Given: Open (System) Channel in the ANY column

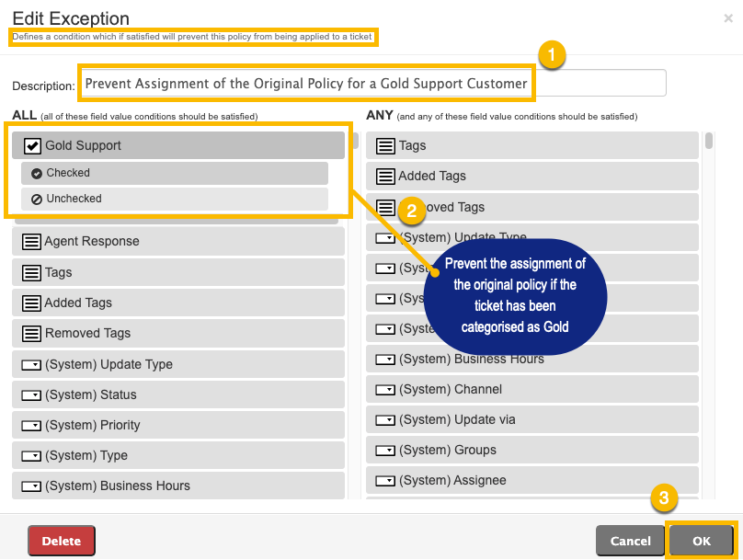Looking at the screenshot, I should (532, 390).
